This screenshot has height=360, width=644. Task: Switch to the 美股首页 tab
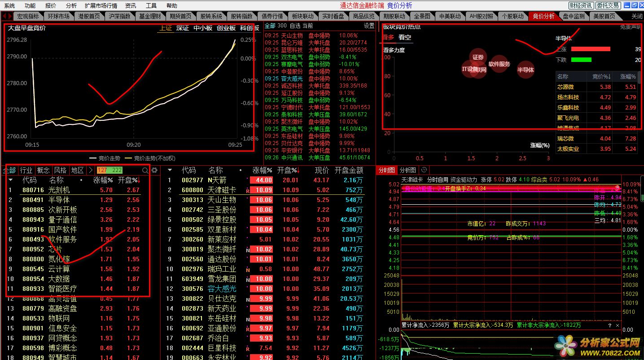pos(604,16)
